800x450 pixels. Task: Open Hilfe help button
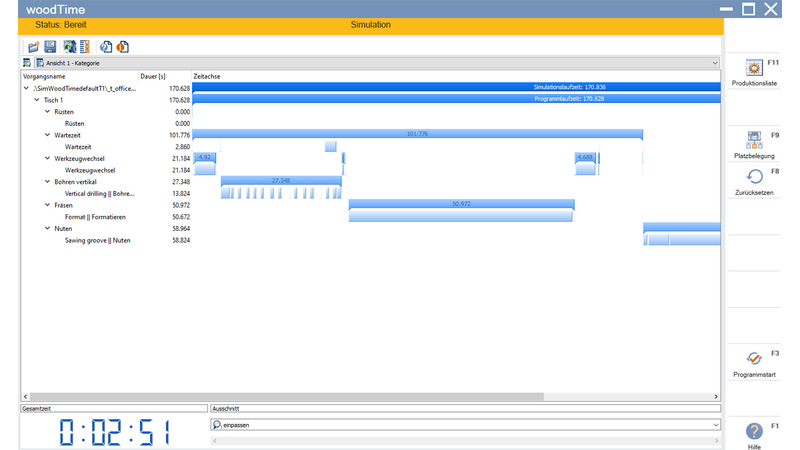pyautogui.click(x=754, y=434)
